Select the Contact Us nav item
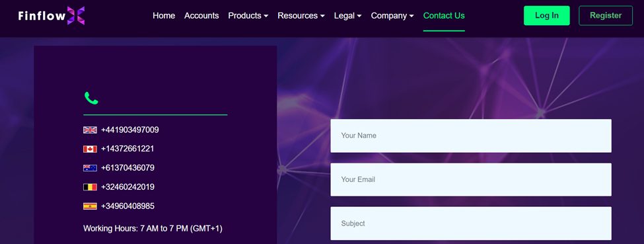 pyautogui.click(x=444, y=16)
